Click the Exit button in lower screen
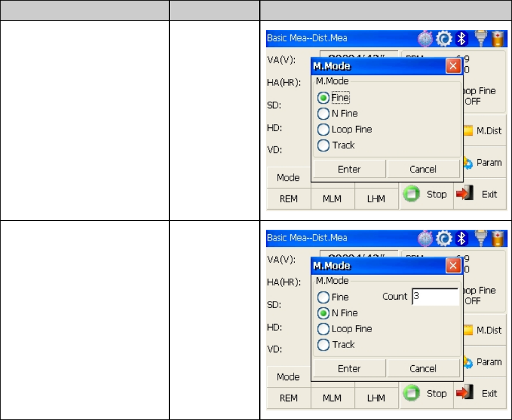512x420 pixels. pyautogui.click(x=480, y=393)
